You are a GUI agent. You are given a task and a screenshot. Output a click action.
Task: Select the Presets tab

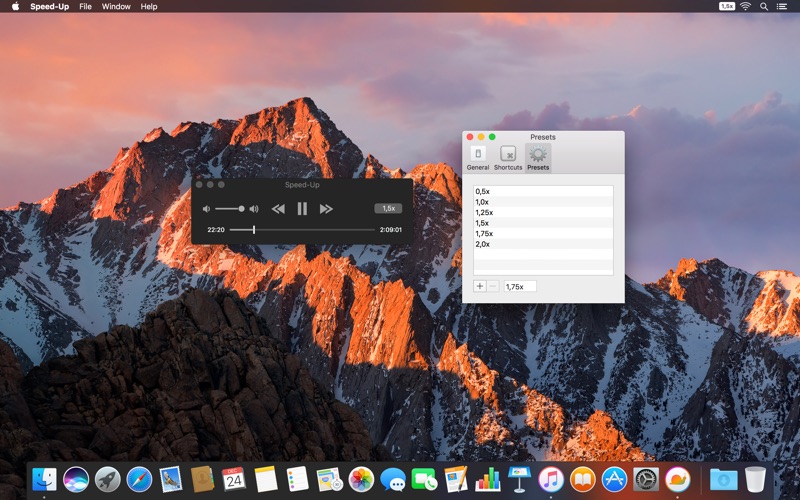tap(538, 157)
